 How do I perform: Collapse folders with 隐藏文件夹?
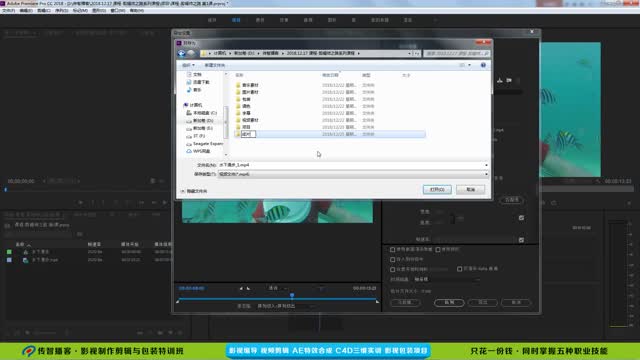pos(194,191)
